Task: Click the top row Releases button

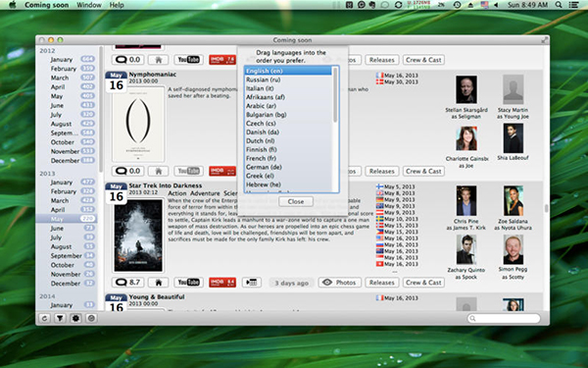Action: click(x=382, y=60)
